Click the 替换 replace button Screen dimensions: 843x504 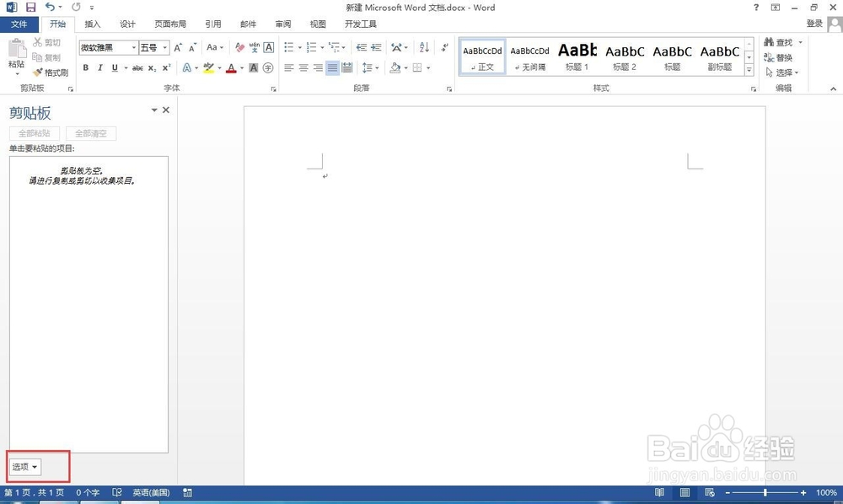[x=778, y=57]
